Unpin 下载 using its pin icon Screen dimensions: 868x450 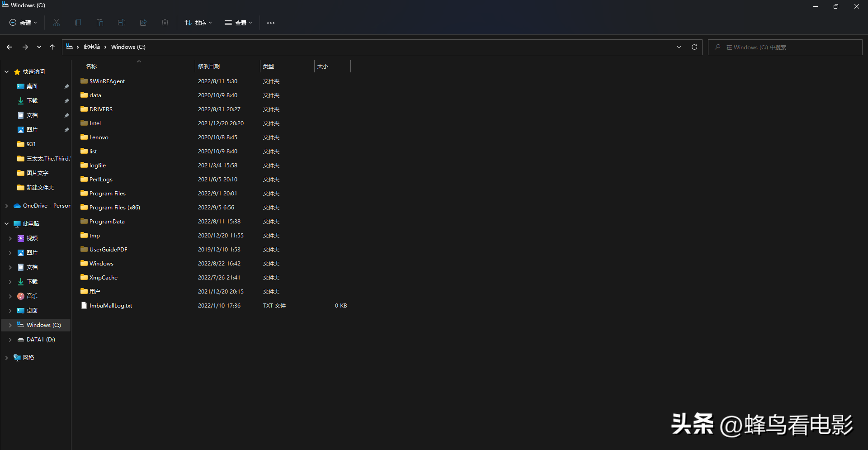coord(67,101)
